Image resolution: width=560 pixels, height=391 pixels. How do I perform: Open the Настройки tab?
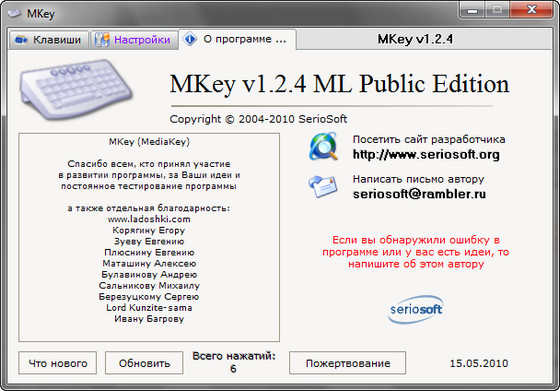tap(134, 40)
